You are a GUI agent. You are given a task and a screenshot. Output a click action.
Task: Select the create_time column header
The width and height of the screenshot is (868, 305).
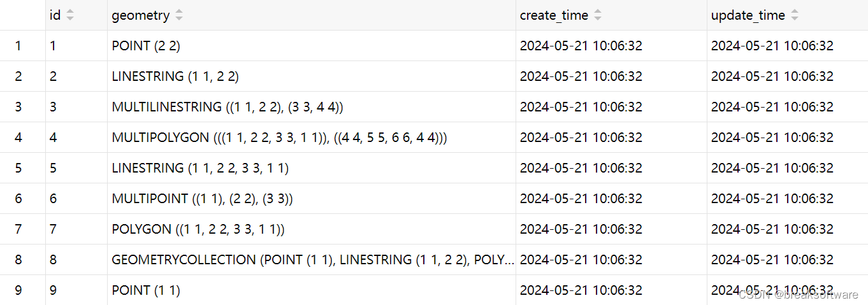[611, 15]
